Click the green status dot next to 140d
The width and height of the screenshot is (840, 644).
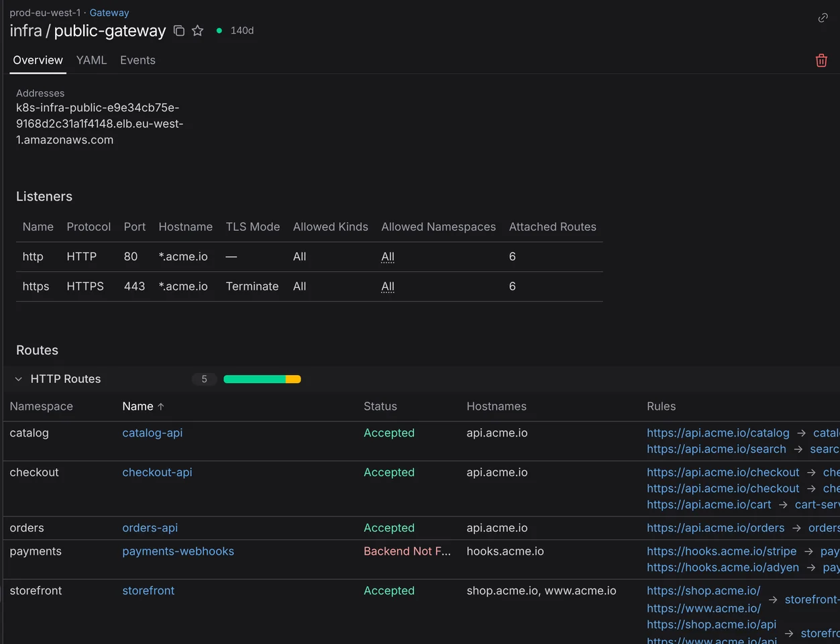pos(219,31)
